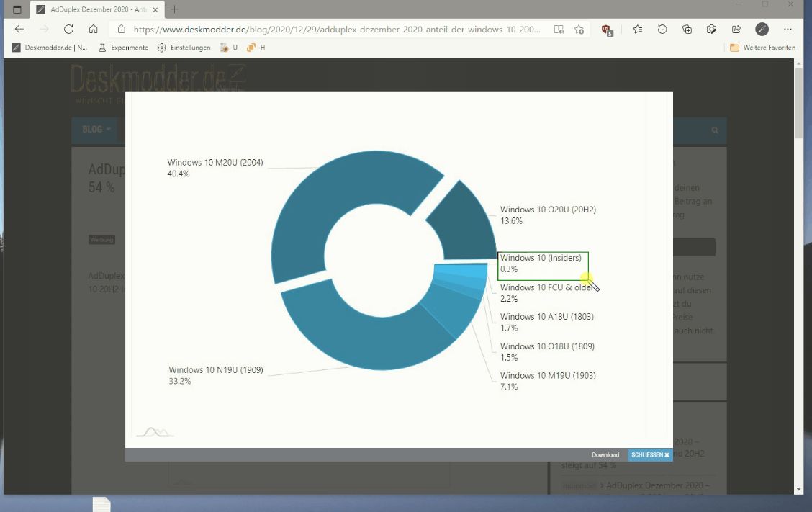Screen dimensions: 812x512
Task: Click the Windows 10 O18U (1809) label
Action: 547,346
